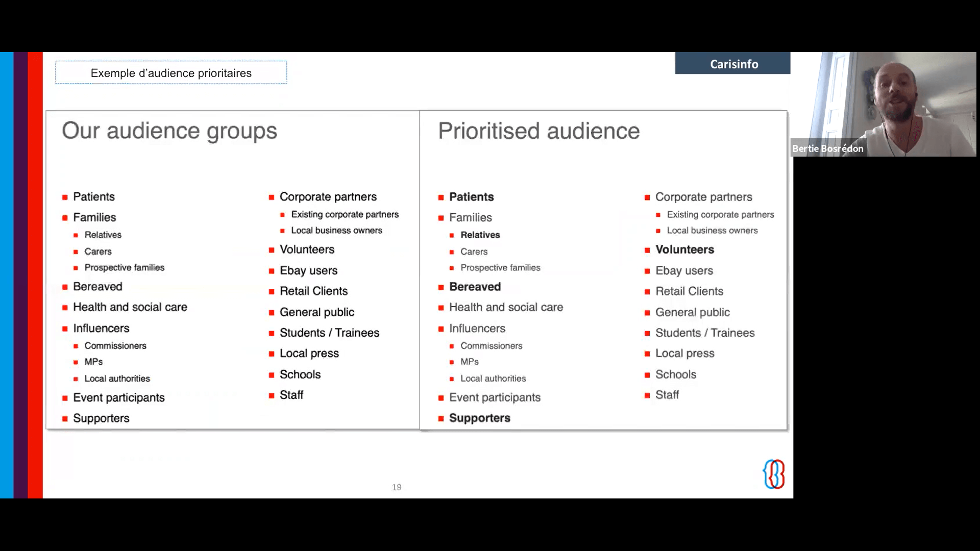This screenshot has height=551, width=980.
Task: Click 'Existing corporate partners' in Our audience groups
Action: tap(345, 214)
